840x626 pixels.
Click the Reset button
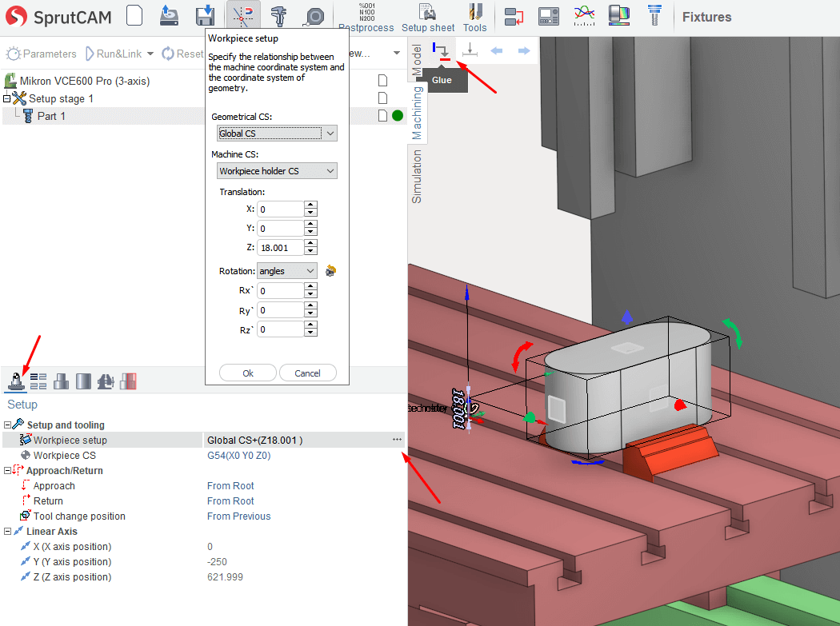point(182,54)
